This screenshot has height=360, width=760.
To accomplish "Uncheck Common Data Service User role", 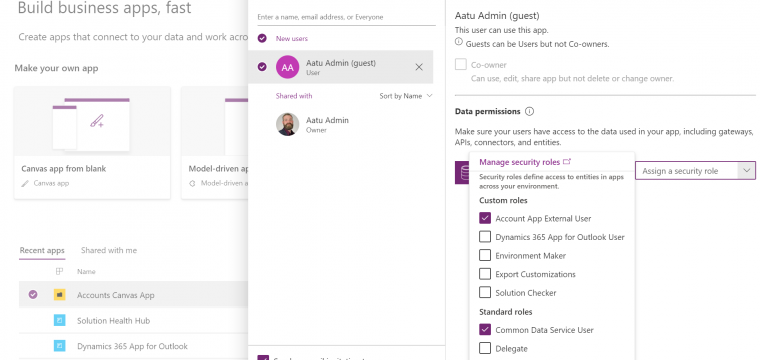I will [485, 330].
